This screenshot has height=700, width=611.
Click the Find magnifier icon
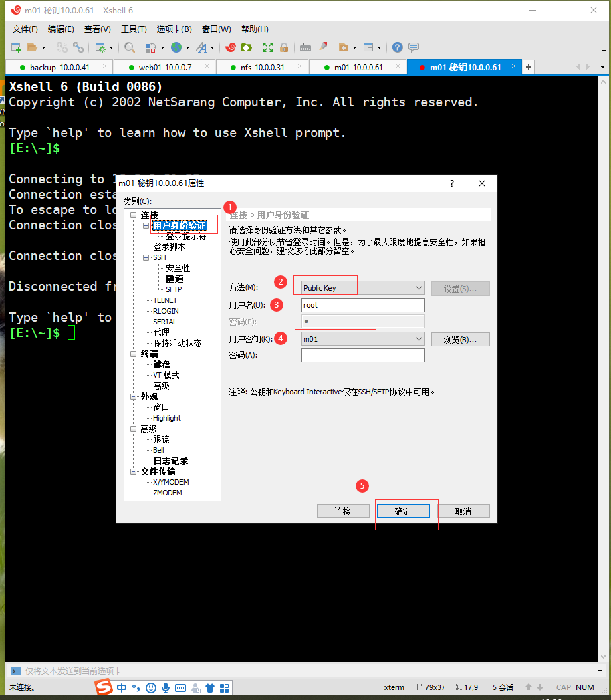coord(130,47)
